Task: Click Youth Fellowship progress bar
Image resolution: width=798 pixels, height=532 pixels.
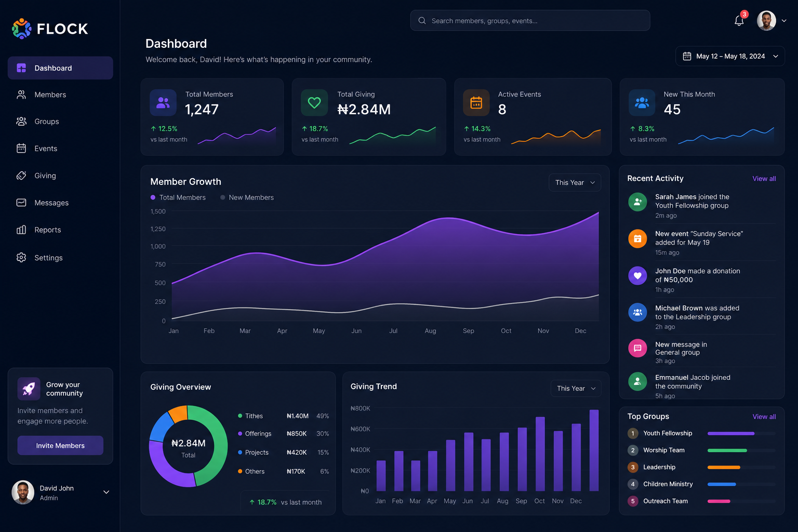Action: pyautogui.click(x=741, y=433)
